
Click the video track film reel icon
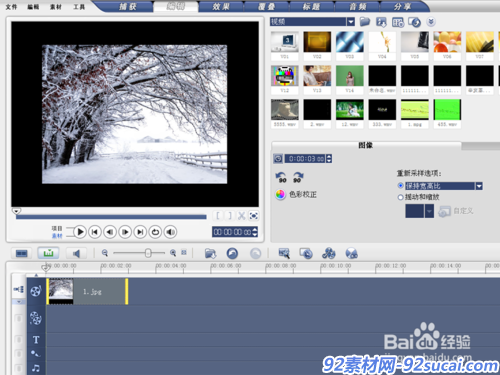[36, 291]
